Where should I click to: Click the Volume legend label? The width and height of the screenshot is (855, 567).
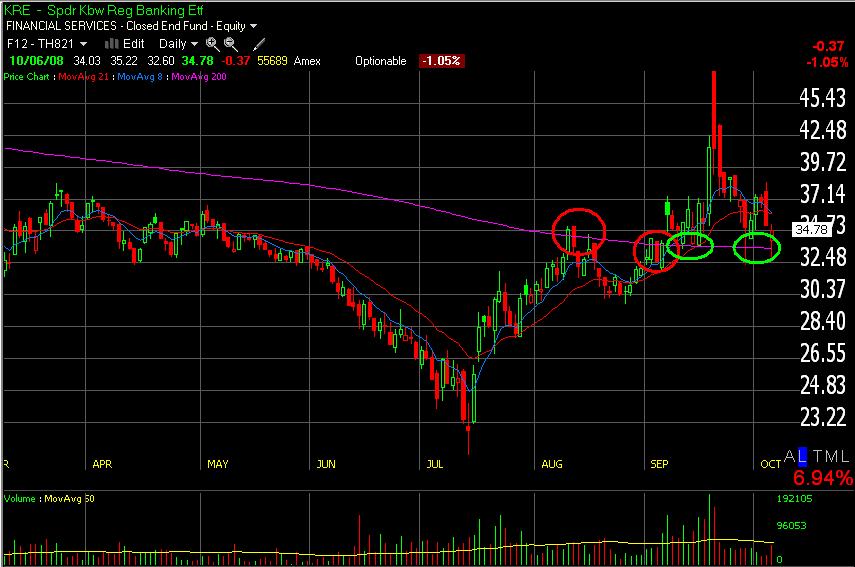point(20,498)
